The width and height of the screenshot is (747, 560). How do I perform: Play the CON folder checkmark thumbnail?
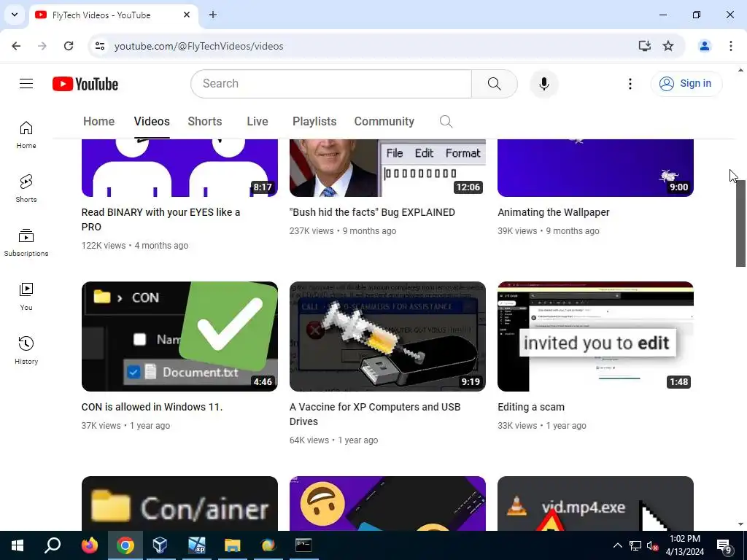coord(179,336)
